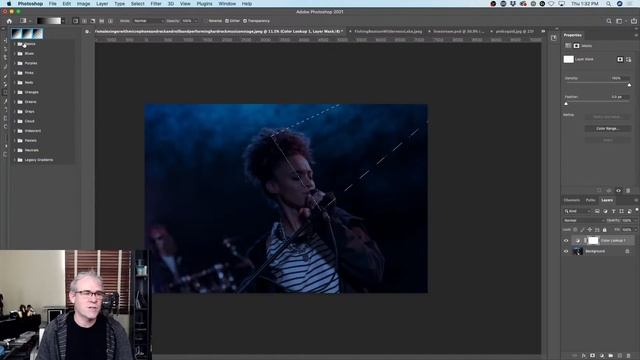Open the search icon in options bar
The height and width of the screenshot is (360, 640).
609,21
